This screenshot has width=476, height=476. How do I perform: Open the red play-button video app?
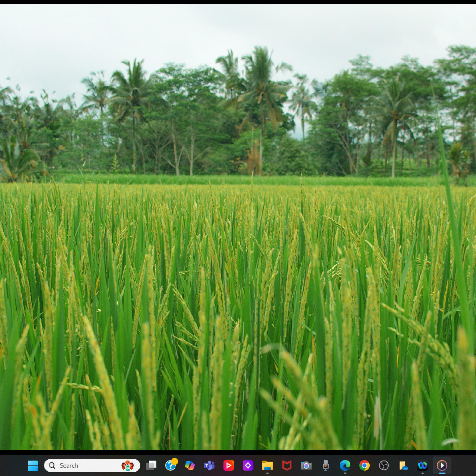(229, 465)
